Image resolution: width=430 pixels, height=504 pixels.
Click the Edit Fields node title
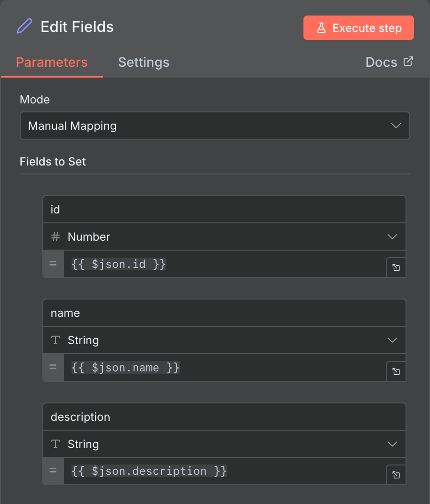tap(77, 27)
